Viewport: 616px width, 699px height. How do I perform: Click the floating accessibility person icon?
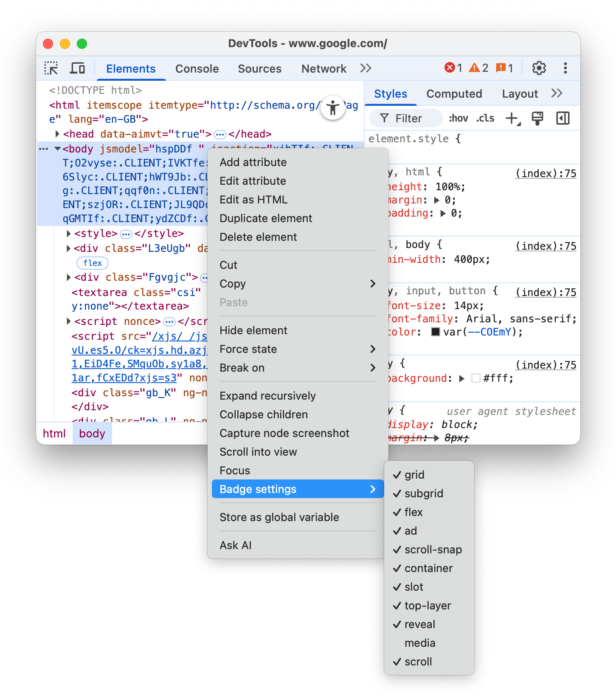pos(333,108)
